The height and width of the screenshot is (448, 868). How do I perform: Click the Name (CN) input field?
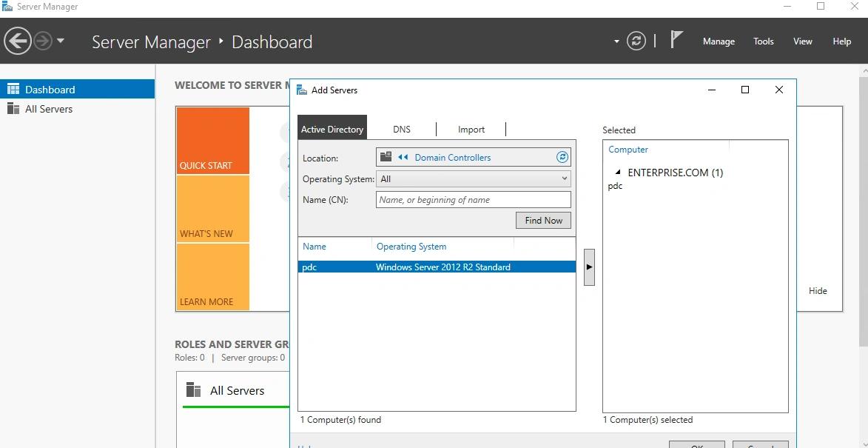[474, 200]
